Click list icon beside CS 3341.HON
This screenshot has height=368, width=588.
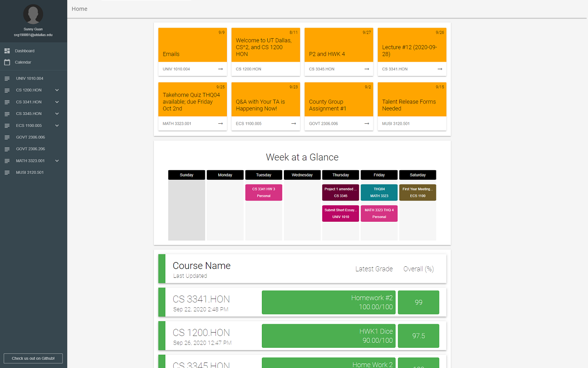click(7, 102)
